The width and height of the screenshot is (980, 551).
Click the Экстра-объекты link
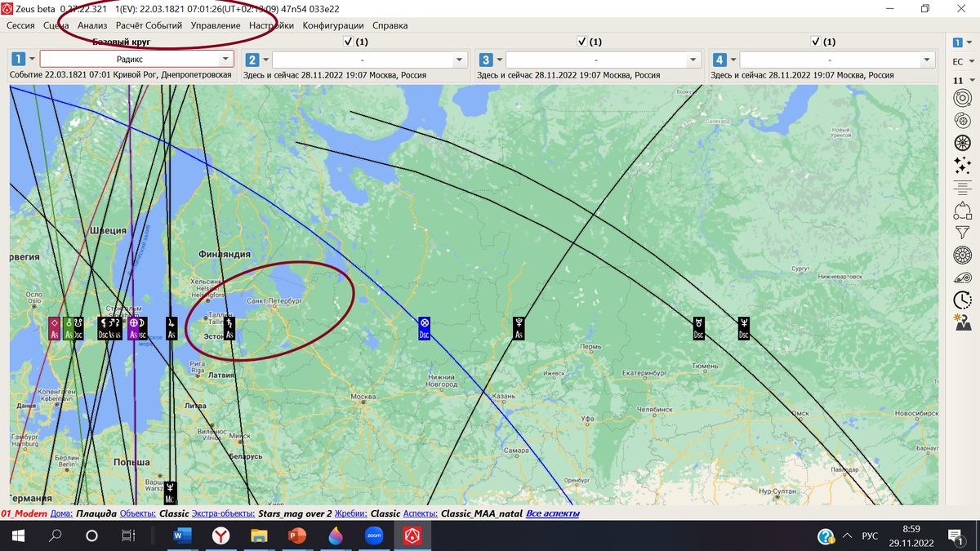(x=223, y=513)
